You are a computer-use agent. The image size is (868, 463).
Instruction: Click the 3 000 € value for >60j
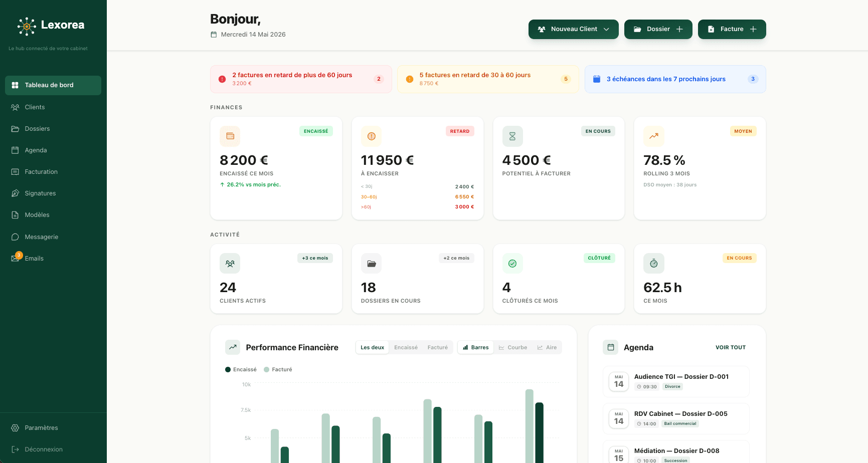point(464,207)
